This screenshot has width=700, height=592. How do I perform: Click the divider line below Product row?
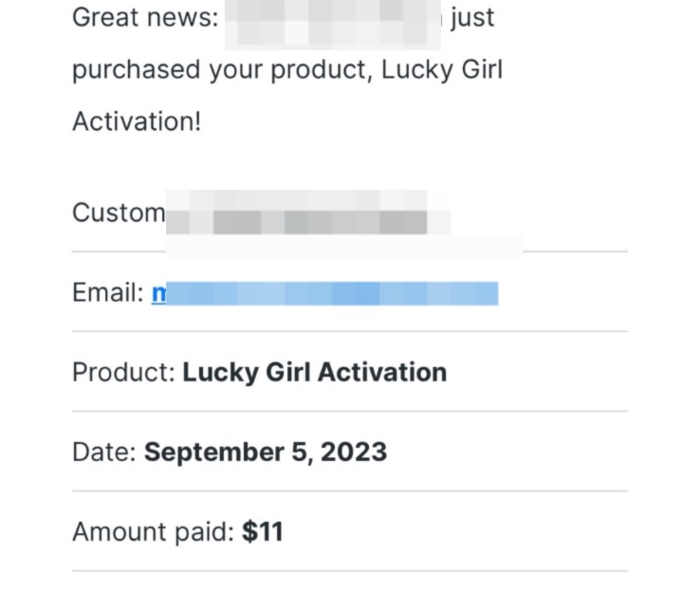pyautogui.click(x=349, y=411)
